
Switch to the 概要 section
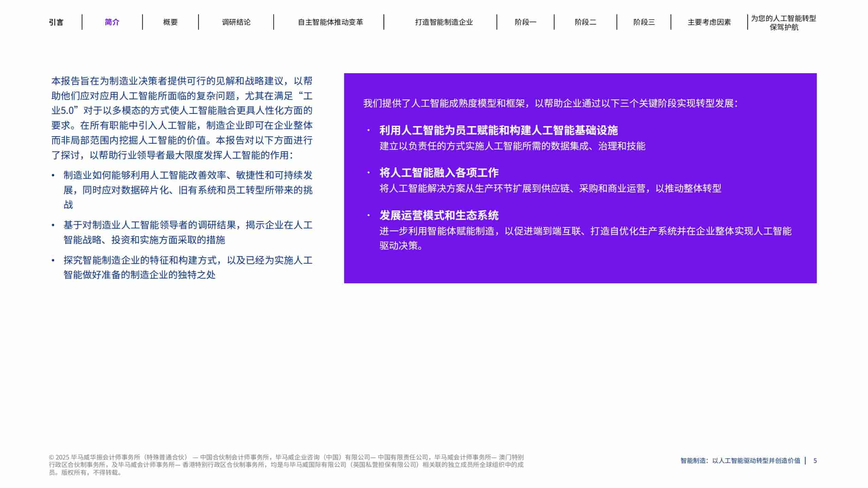click(171, 22)
